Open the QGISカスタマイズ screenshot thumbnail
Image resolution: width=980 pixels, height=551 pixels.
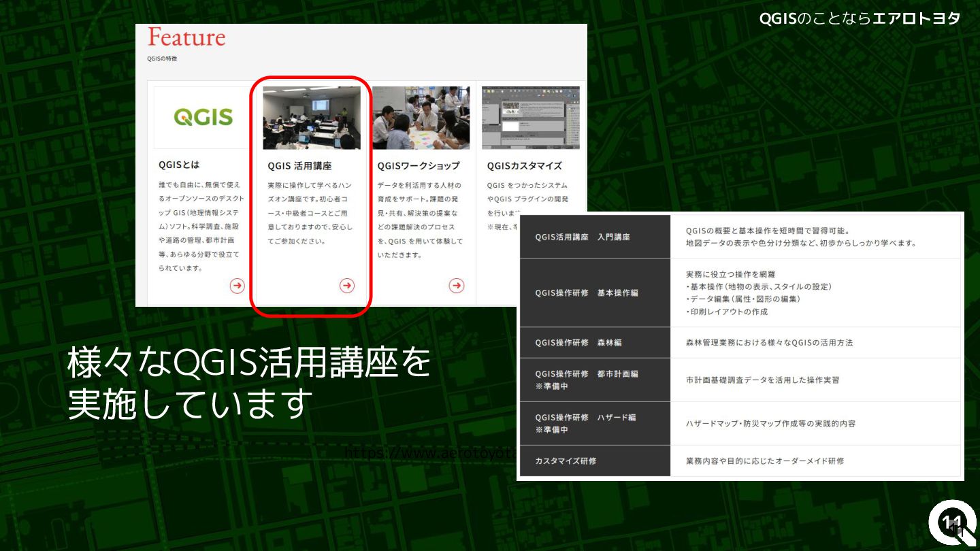click(531, 118)
